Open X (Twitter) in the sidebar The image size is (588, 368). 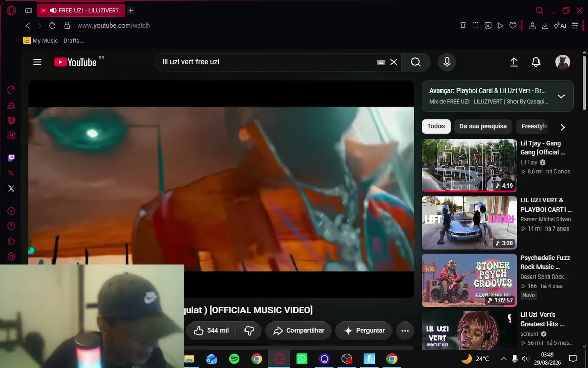[x=11, y=188]
